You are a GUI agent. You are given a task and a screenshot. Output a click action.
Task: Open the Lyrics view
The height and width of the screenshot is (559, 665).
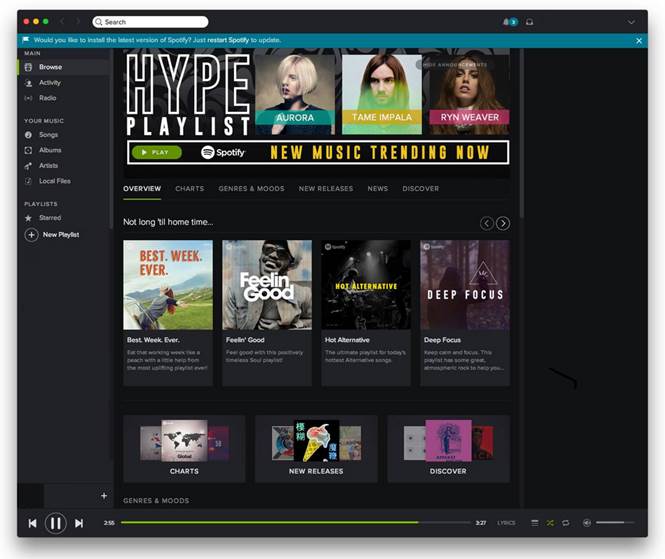point(506,523)
